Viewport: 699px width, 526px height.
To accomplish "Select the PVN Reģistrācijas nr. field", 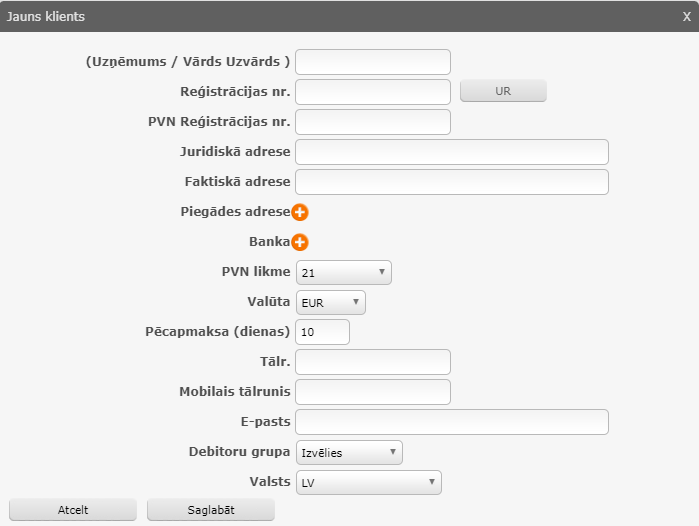I will coord(373,122).
